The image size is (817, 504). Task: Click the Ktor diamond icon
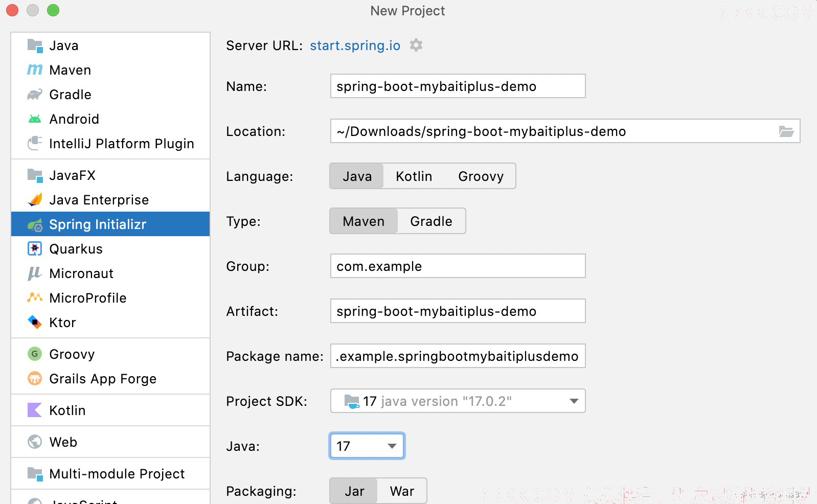pyautogui.click(x=35, y=322)
